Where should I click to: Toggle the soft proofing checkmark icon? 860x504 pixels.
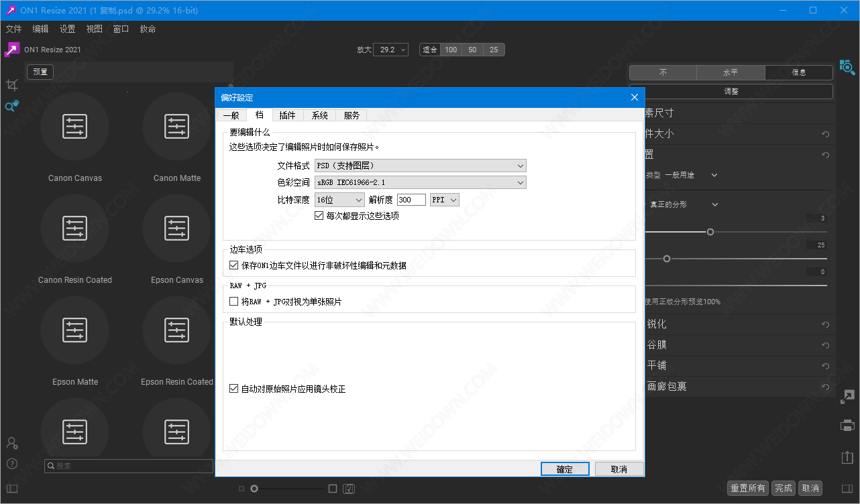point(349,489)
